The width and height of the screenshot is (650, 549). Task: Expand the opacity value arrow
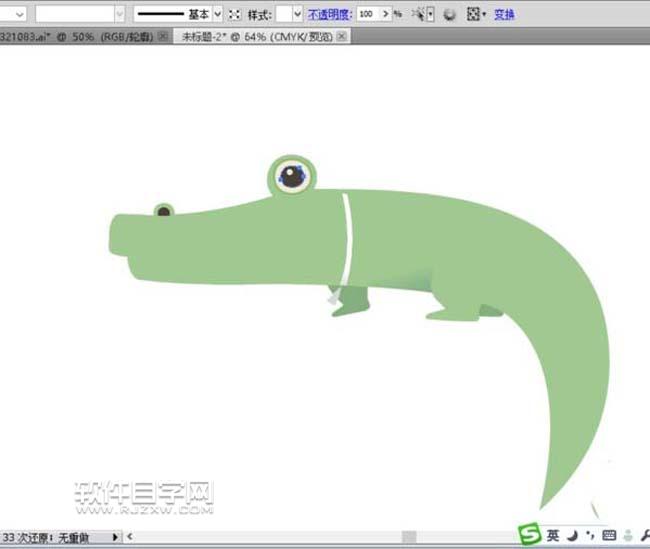385,15
